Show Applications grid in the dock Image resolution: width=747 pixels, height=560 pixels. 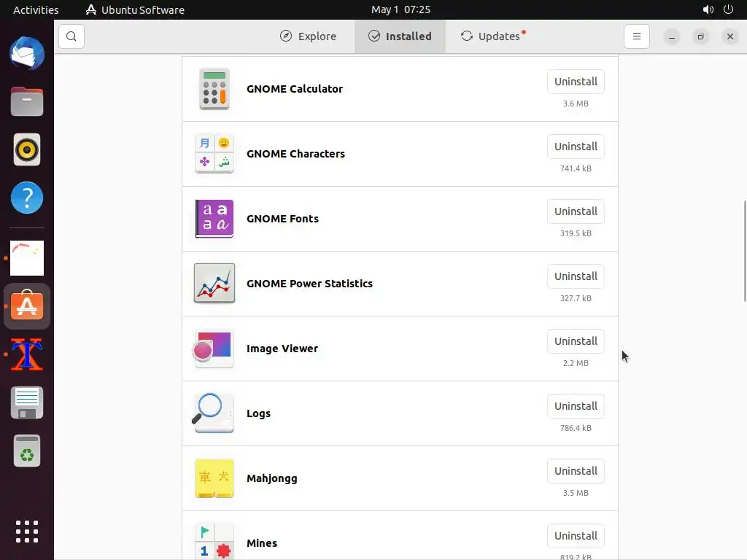pos(27,532)
